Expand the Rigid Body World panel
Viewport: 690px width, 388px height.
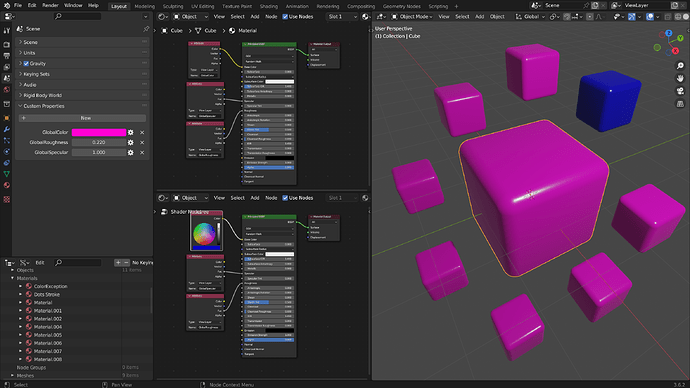coord(82,95)
